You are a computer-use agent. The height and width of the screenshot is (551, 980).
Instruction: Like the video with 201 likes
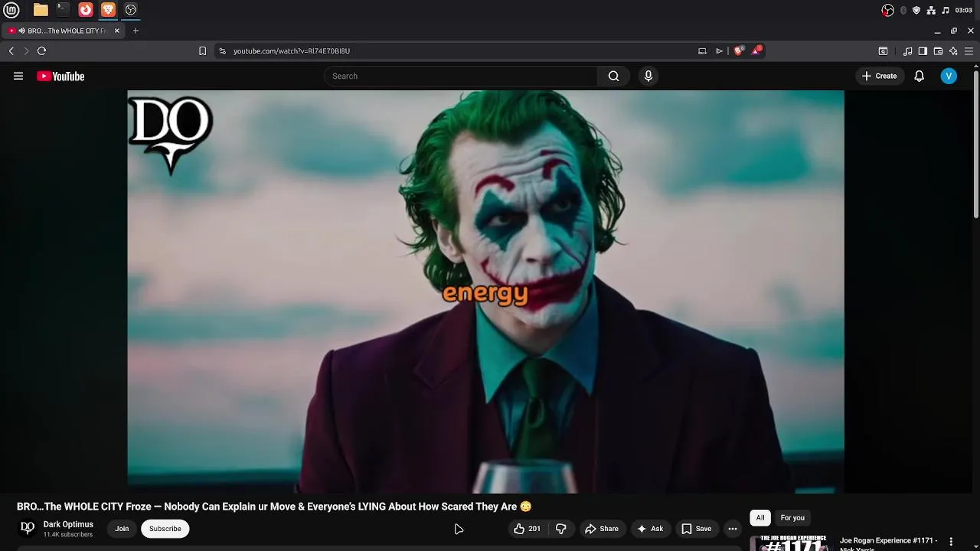pos(528,529)
